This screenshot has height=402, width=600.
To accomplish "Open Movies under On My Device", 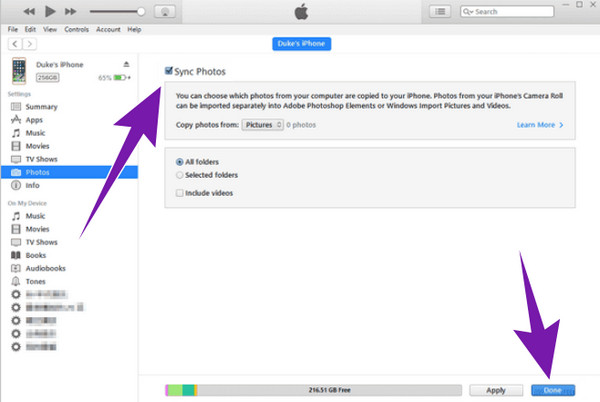I will click(x=69, y=229).
